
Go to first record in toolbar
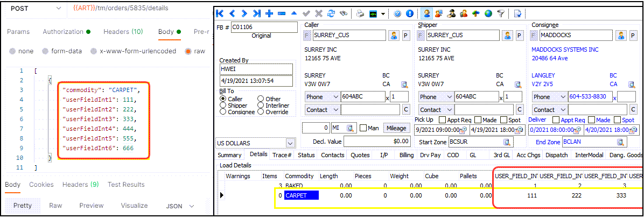[220, 13]
